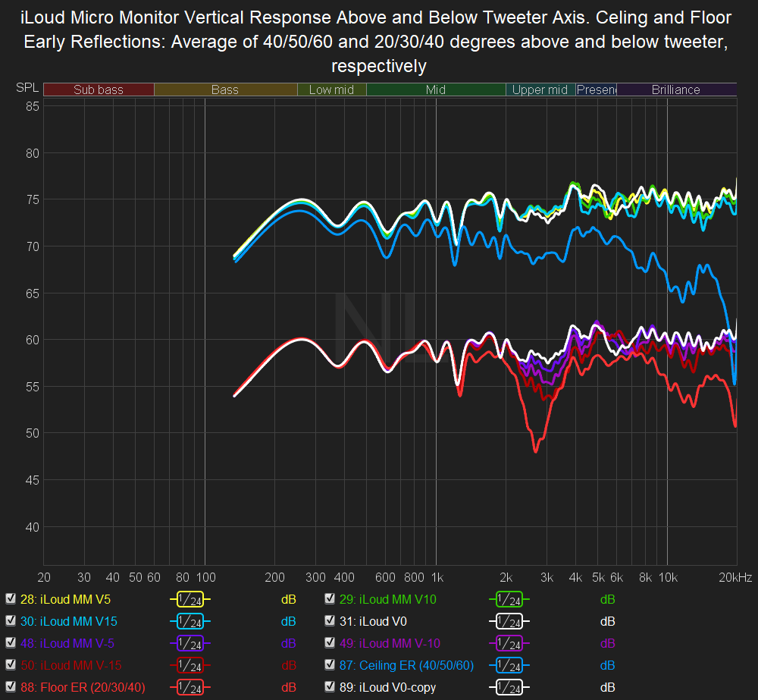The height and width of the screenshot is (700, 758).
Task: Click the Bass frequency band
Action: (x=225, y=89)
